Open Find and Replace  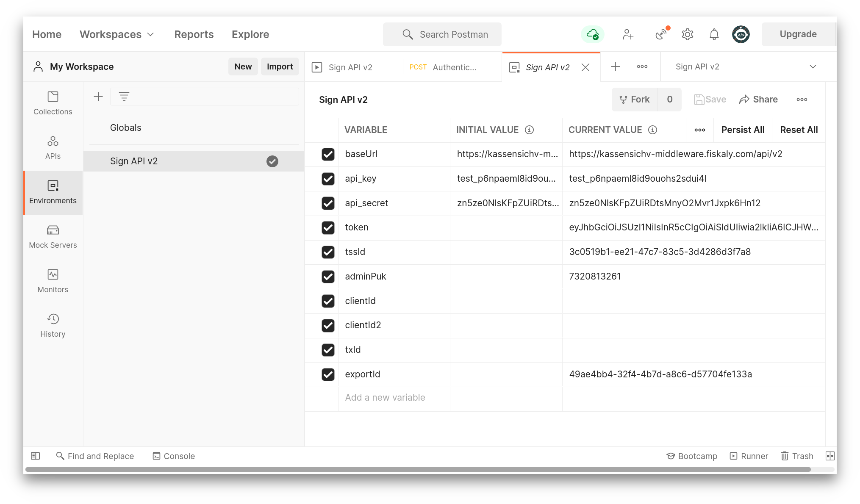point(95,456)
